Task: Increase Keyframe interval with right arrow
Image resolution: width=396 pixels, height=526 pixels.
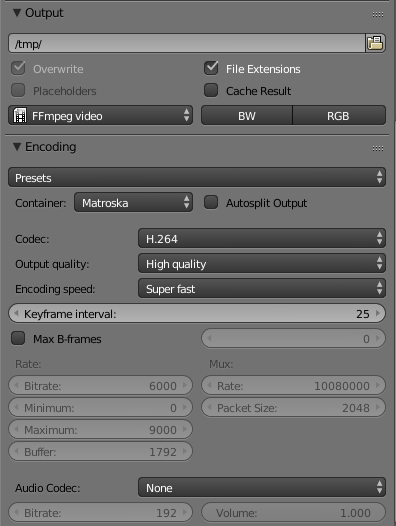Action: tap(378, 313)
